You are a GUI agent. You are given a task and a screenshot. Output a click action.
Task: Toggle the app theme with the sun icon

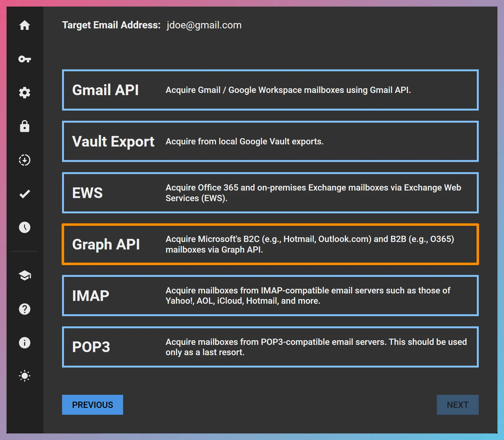pos(25,376)
